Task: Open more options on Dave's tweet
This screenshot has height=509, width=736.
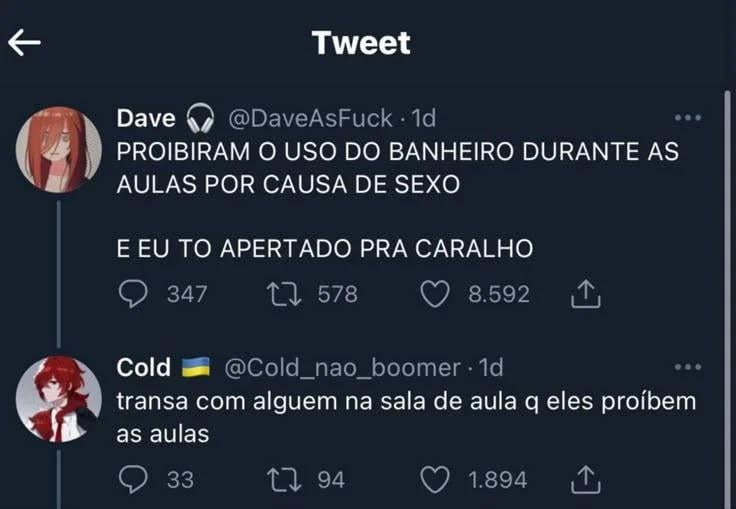Action: 688,118
